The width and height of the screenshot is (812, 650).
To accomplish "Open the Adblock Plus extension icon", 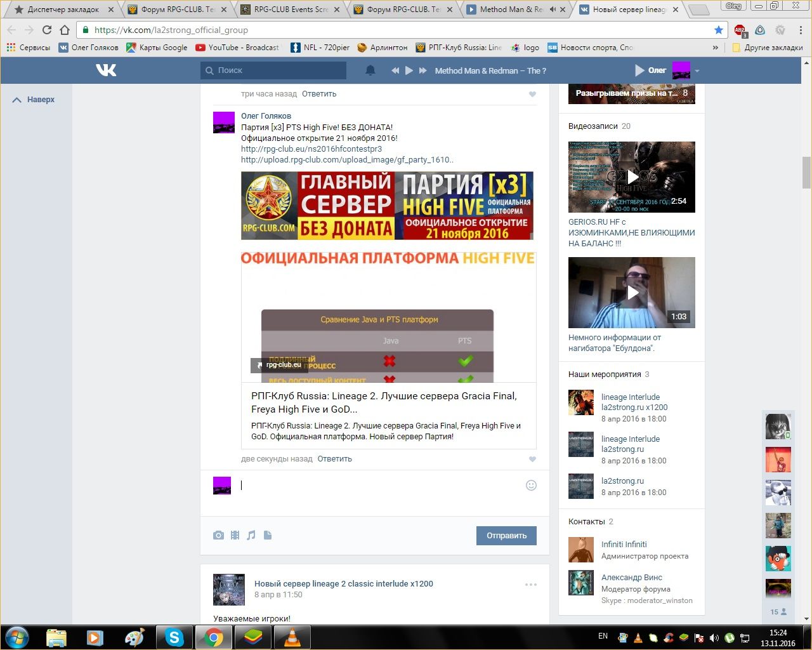I will click(x=740, y=30).
